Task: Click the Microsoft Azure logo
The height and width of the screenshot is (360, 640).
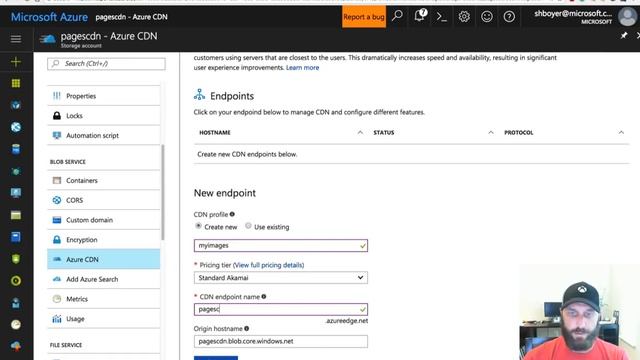Action: [x=49, y=17]
